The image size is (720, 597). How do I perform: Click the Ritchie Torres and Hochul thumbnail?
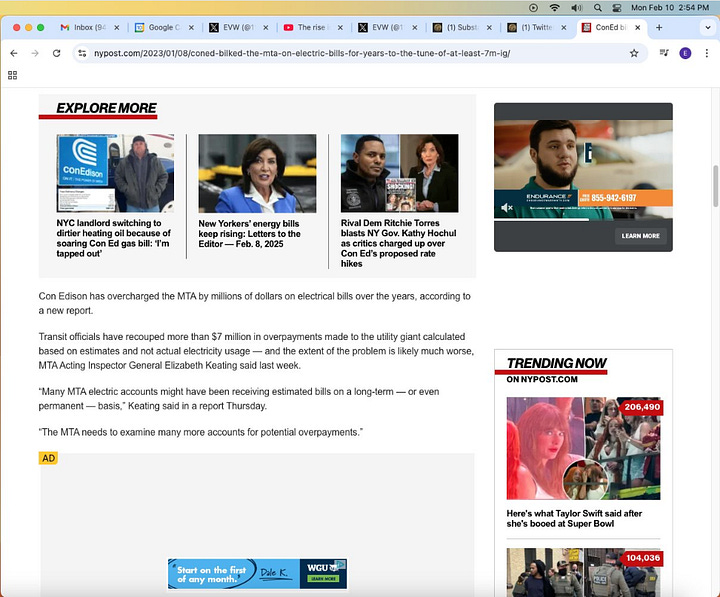399,173
